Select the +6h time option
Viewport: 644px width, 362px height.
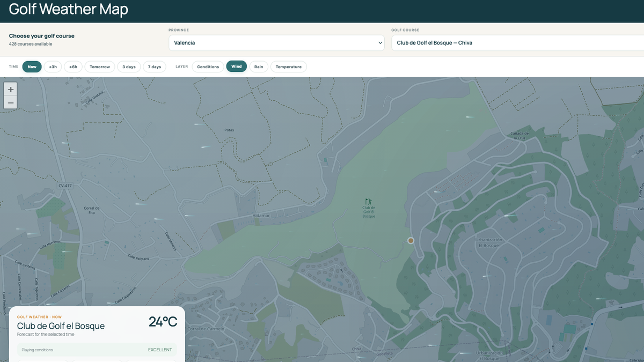click(x=73, y=67)
